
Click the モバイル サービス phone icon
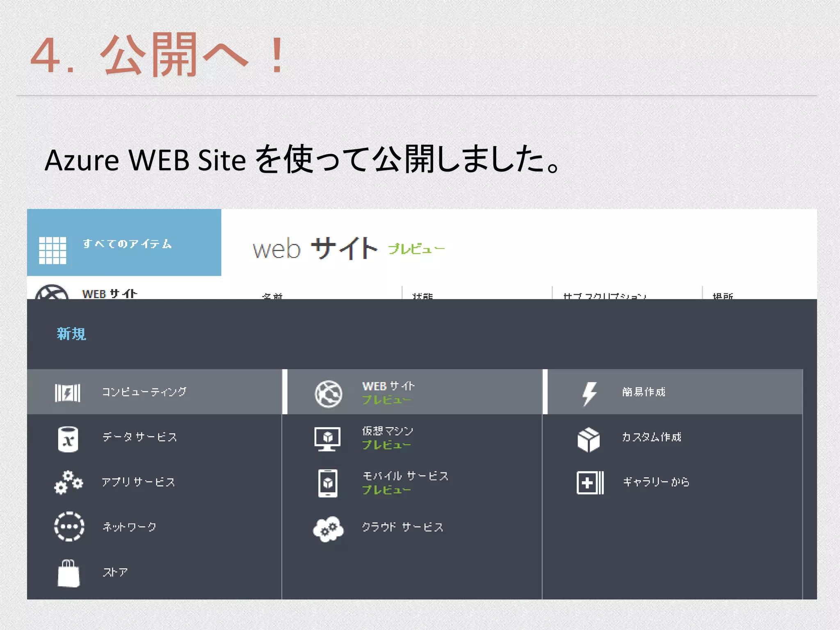point(328,484)
